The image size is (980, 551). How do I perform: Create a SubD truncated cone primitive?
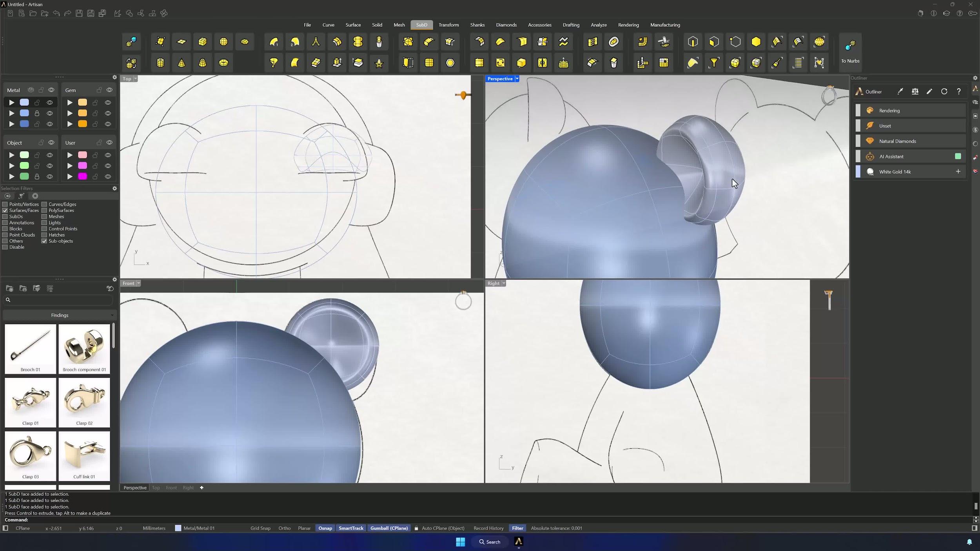[x=203, y=63]
